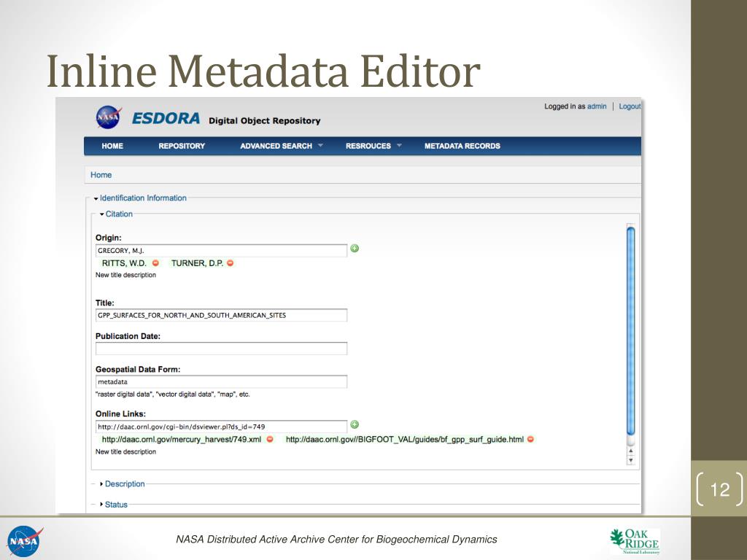
Task: Click the Title input field
Action: pyautogui.click(x=222, y=315)
